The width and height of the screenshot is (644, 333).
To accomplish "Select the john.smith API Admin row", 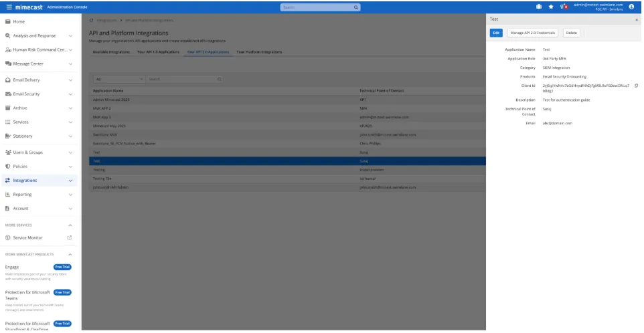I will click(x=287, y=187).
